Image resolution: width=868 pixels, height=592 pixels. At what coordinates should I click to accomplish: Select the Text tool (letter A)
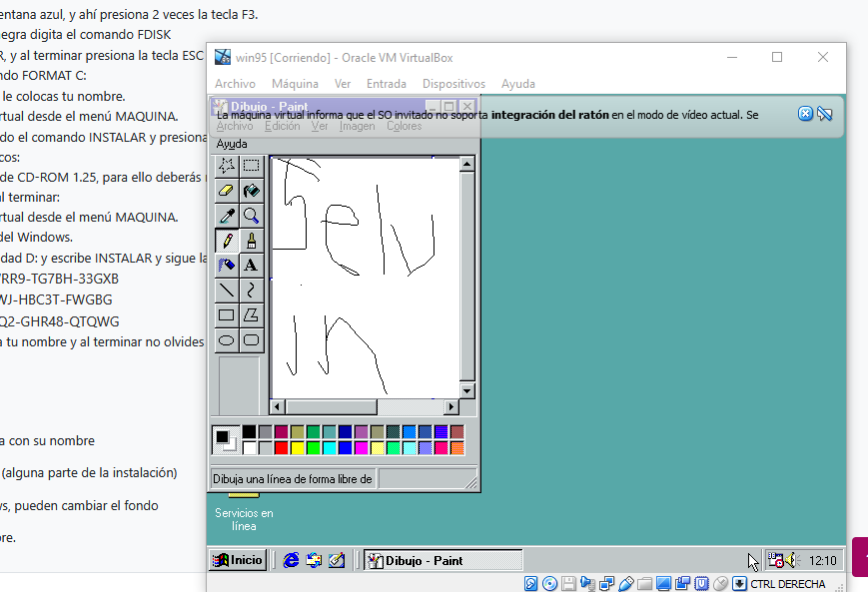point(252,265)
